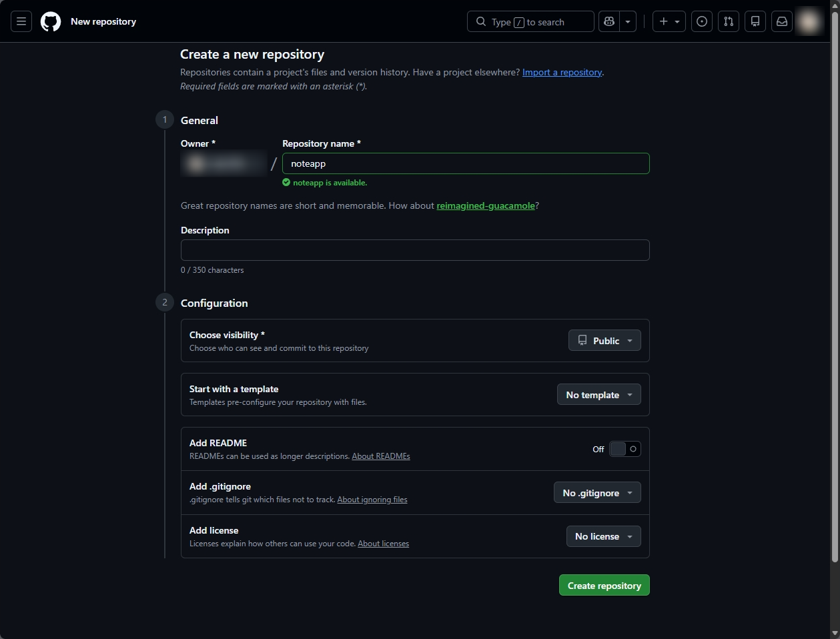Open the notifications inbox icon
The image size is (840, 639).
(782, 22)
